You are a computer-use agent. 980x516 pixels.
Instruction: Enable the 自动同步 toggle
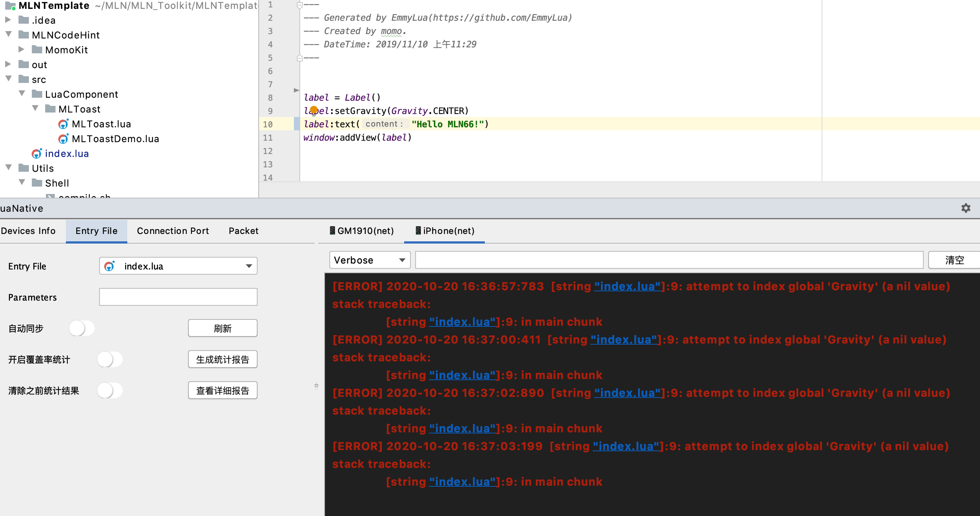click(x=81, y=328)
